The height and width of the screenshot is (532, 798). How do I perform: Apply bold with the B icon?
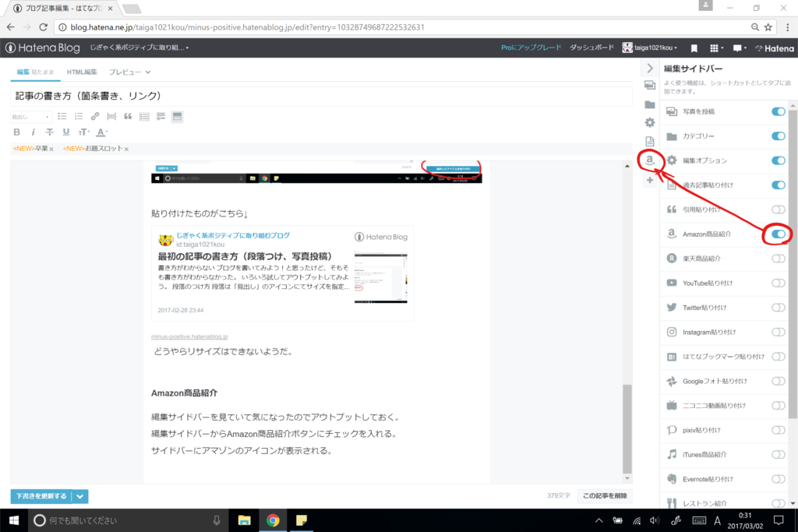[x=16, y=132]
